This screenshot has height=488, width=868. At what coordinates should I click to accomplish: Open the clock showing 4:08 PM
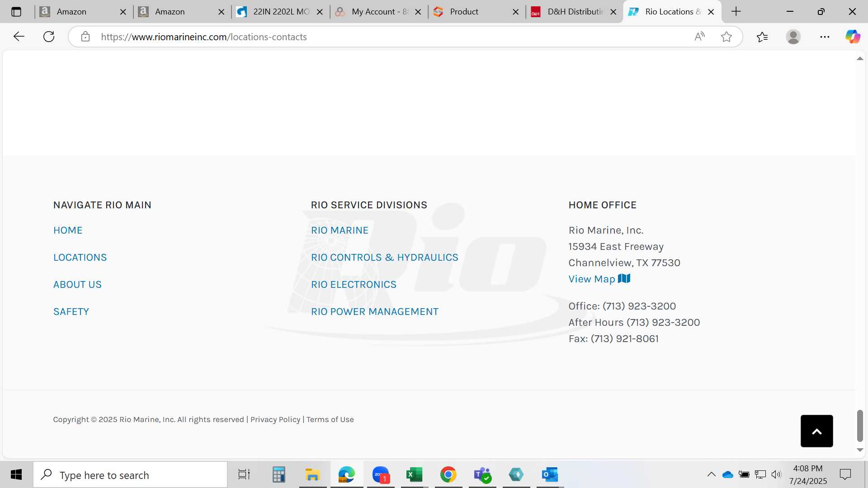808,474
